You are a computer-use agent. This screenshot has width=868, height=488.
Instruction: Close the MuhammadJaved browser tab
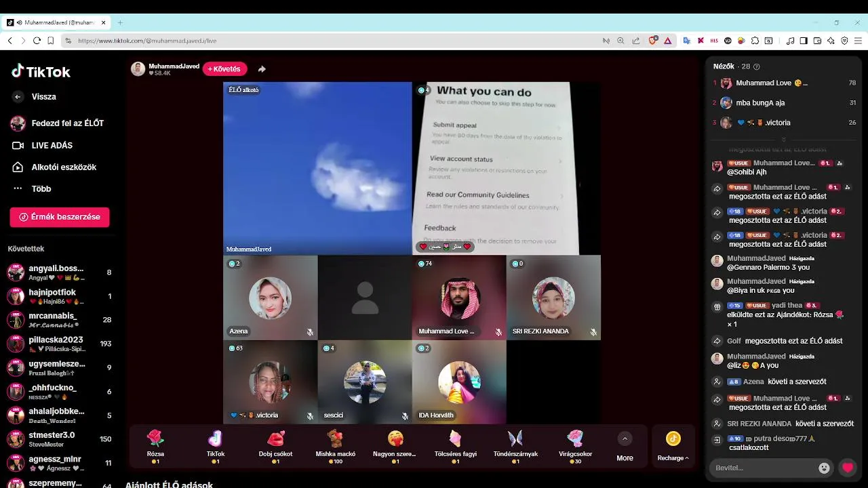coord(104,22)
